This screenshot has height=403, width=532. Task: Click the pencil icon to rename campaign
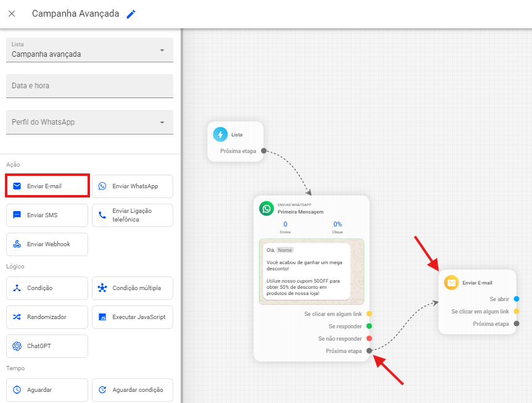[x=131, y=14]
